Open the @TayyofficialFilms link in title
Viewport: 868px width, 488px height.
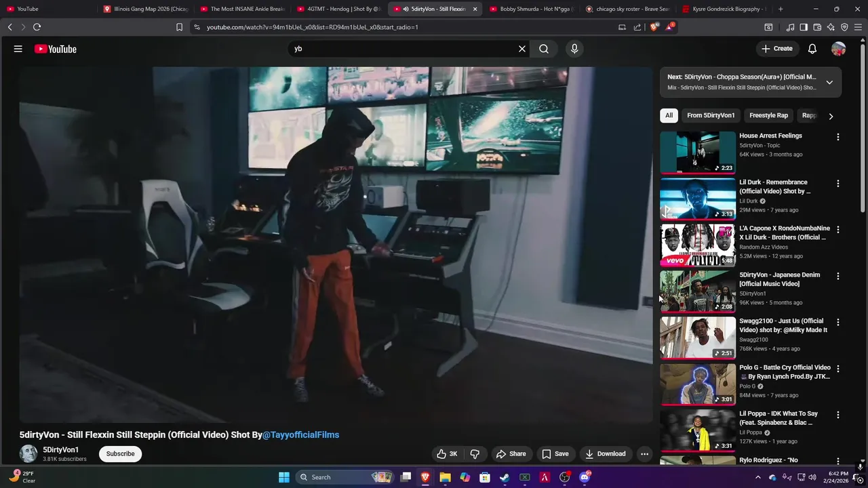point(300,435)
